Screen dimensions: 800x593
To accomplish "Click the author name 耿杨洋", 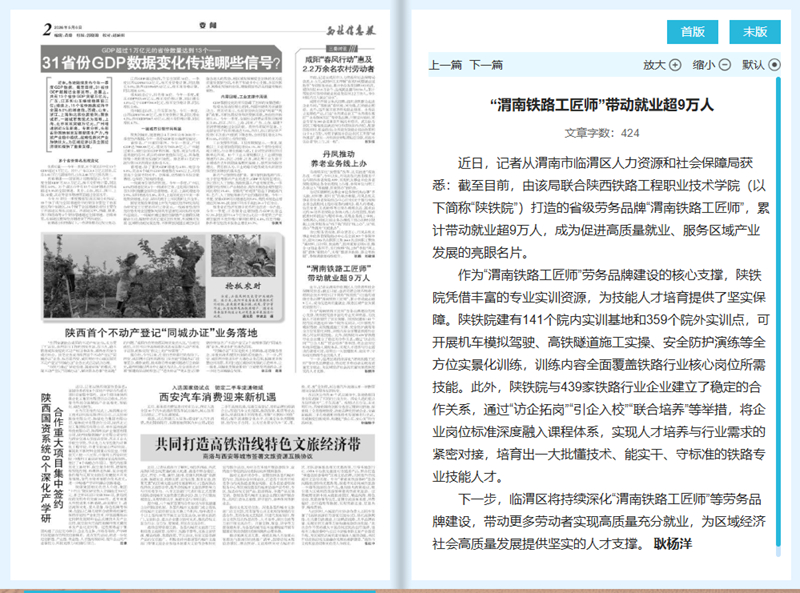I will pyautogui.click(x=672, y=544).
